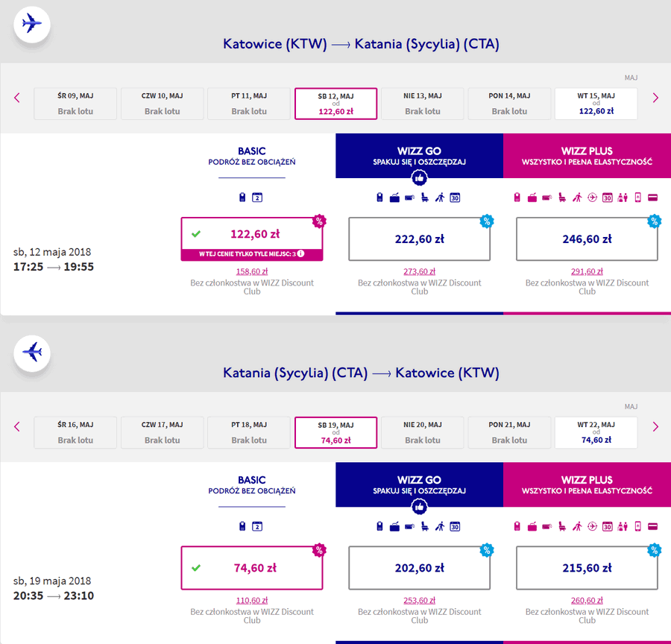
Task: Click outbound BASIC pink discount percent badge
Action: 319,221
